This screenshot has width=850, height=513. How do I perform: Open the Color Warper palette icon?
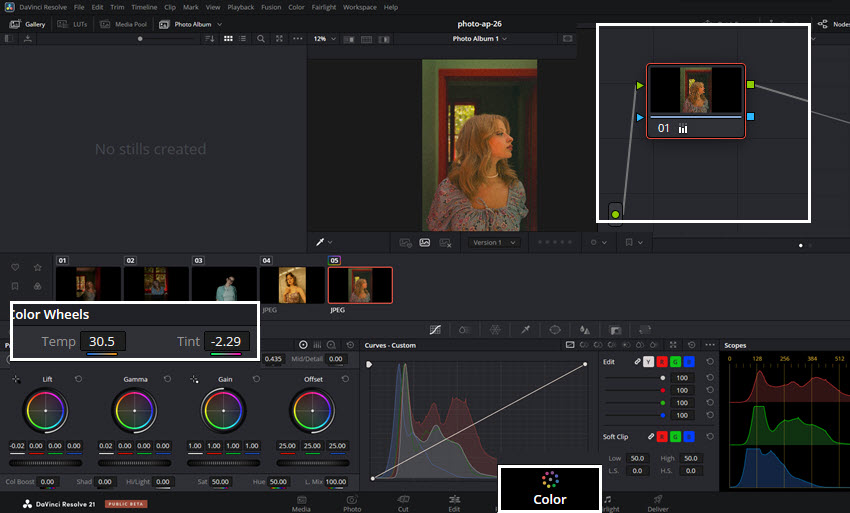click(x=495, y=330)
